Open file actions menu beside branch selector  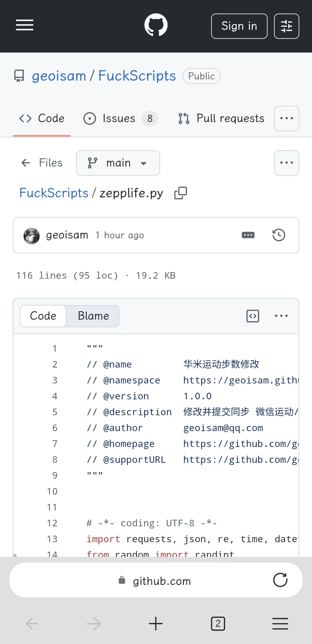point(286,163)
